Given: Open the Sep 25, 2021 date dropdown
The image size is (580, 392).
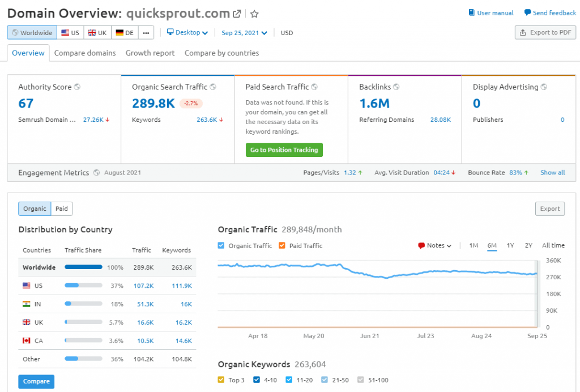Looking at the screenshot, I should point(244,33).
